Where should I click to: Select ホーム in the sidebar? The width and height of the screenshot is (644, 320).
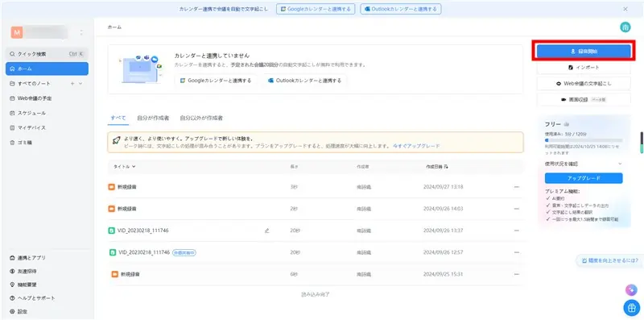click(47, 69)
